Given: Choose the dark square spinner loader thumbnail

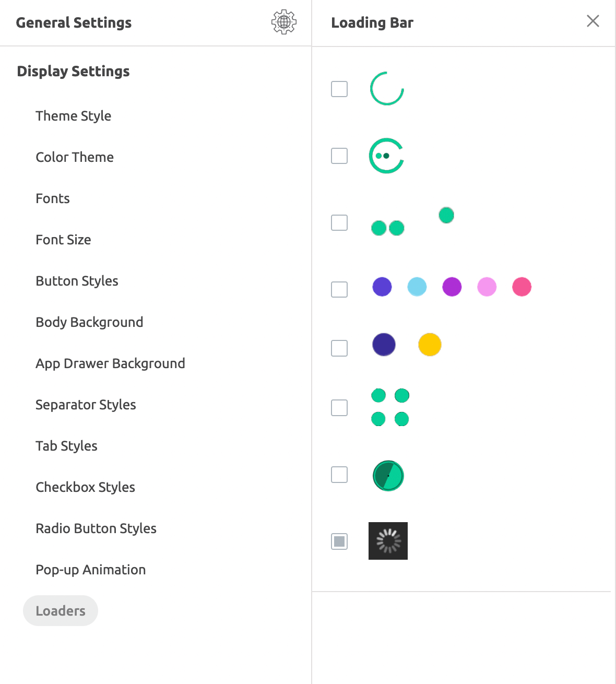Looking at the screenshot, I should 388,541.
